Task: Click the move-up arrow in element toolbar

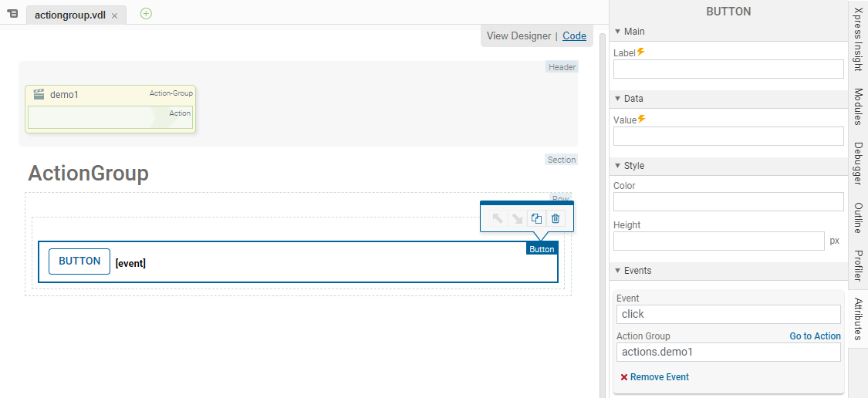Action: coord(498,219)
